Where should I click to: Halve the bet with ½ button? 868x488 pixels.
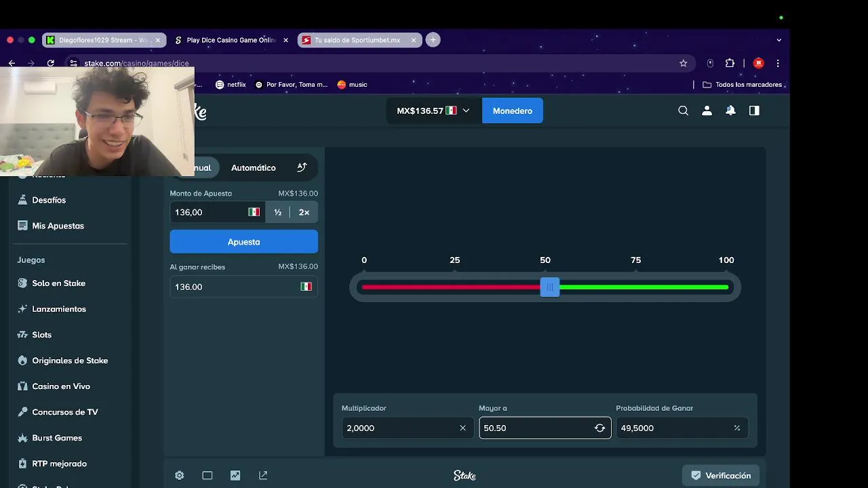(278, 212)
